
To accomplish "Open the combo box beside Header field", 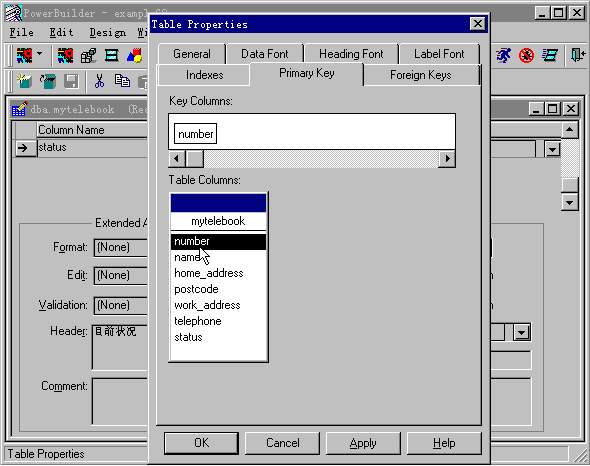I will tap(522, 332).
